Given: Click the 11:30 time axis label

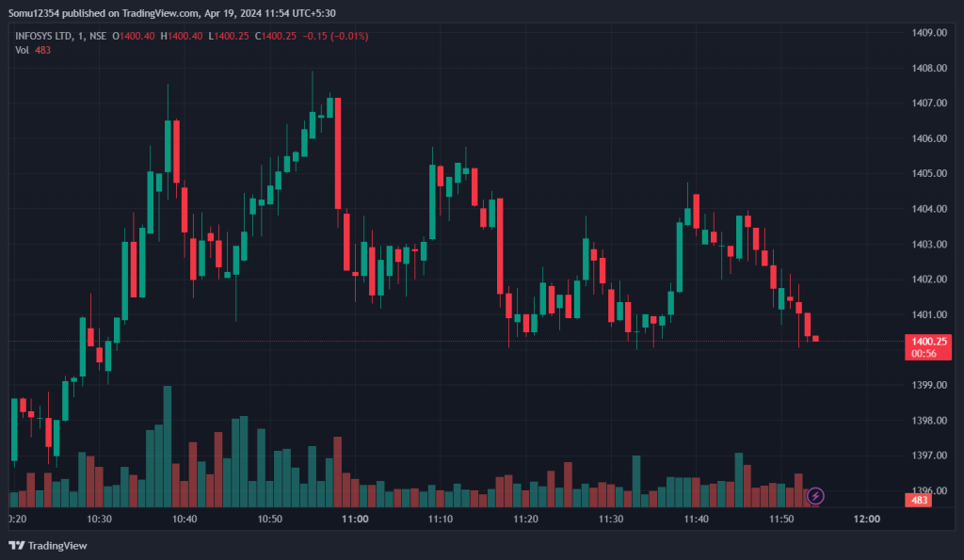Looking at the screenshot, I should coord(611,520).
